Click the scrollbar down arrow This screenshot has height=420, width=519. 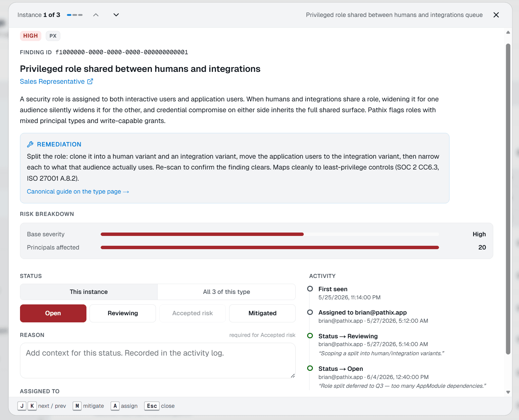click(508, 392)
